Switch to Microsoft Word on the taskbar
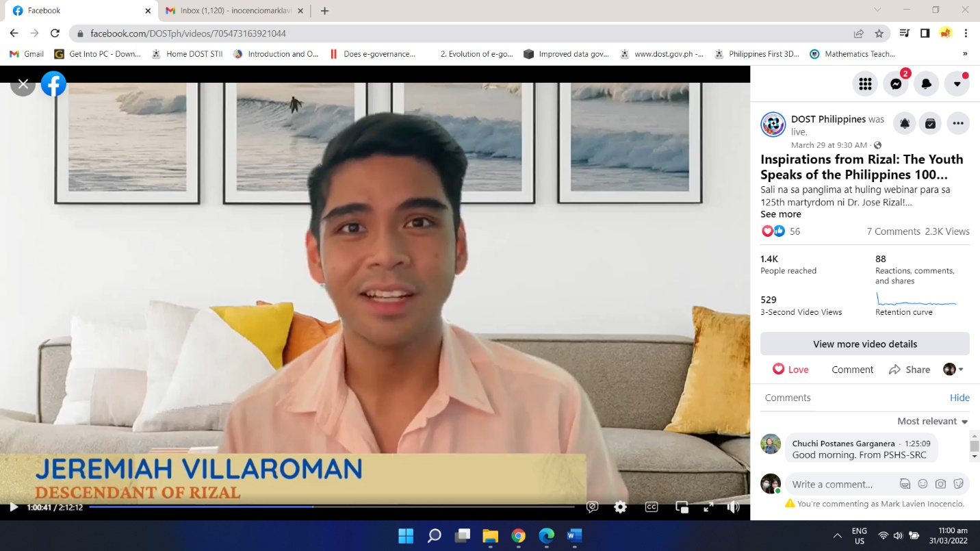Screen dimensions: 980x551 point(573,535)
